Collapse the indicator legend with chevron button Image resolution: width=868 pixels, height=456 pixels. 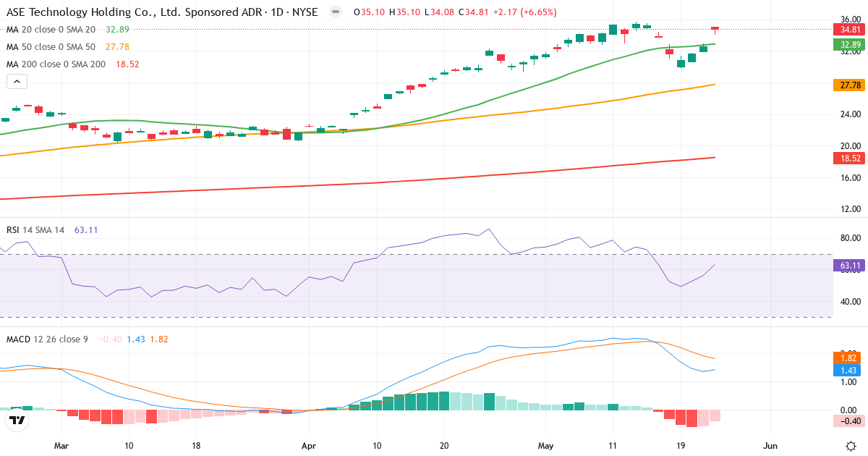(x=18, y=82)
